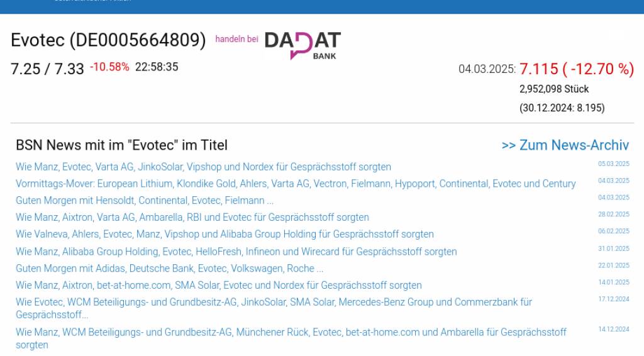The image size is (644, 356).
Task: Open headline beginning "Wie Valneva, Ahlers, Evotec"
Action: (x=225, y=234)
